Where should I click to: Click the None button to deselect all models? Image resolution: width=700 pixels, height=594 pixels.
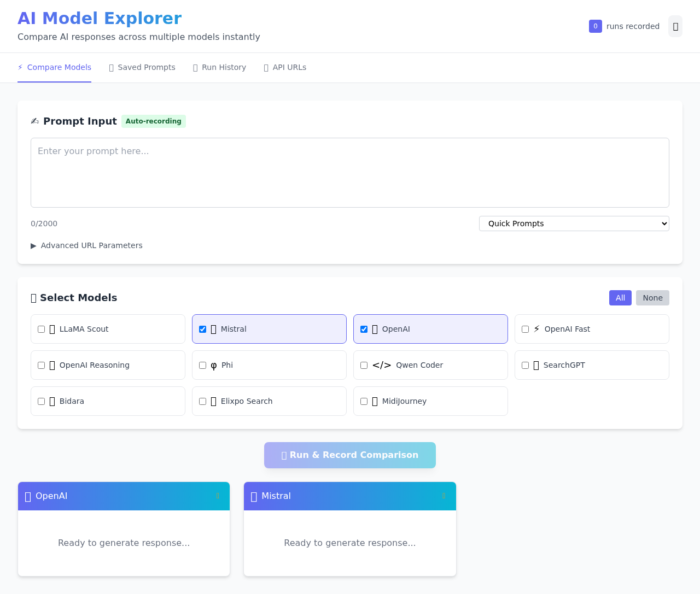[x=652, y=298]
